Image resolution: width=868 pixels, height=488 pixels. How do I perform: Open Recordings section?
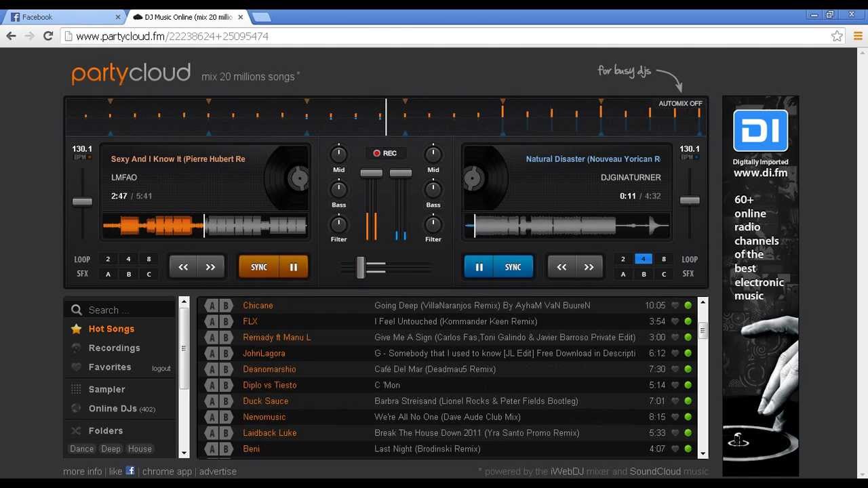pos(114,348)
